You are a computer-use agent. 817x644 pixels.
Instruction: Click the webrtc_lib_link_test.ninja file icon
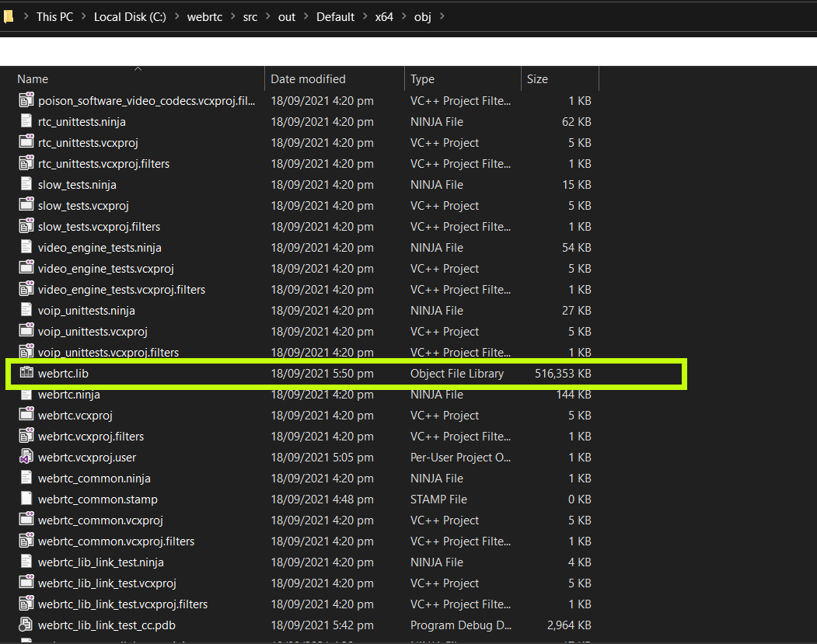click(x=26, y=561)
